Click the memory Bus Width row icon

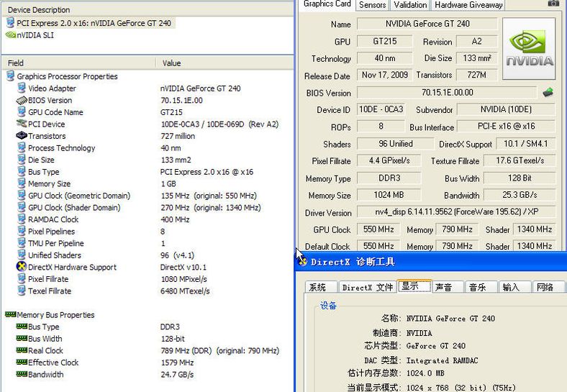(x=22, y=338)
